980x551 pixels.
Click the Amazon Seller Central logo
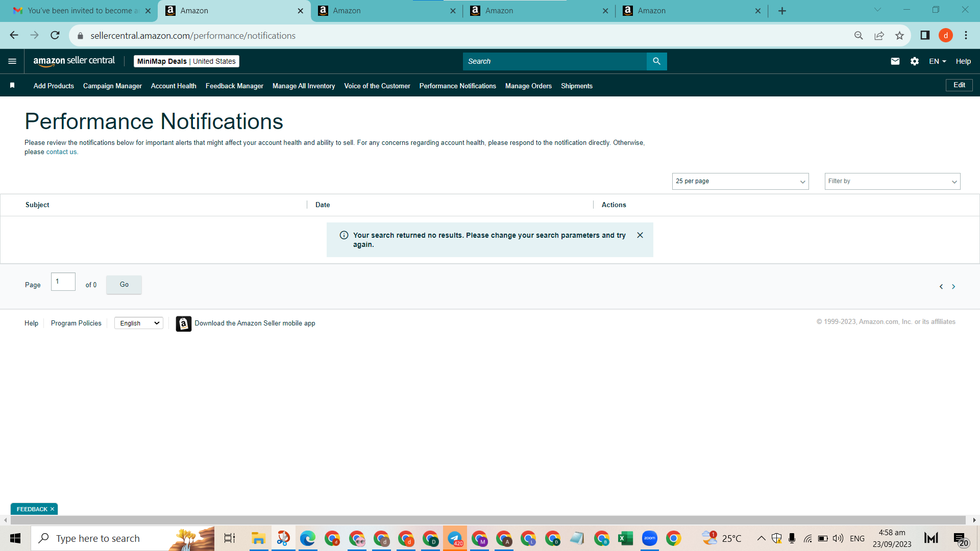(74, 61)
